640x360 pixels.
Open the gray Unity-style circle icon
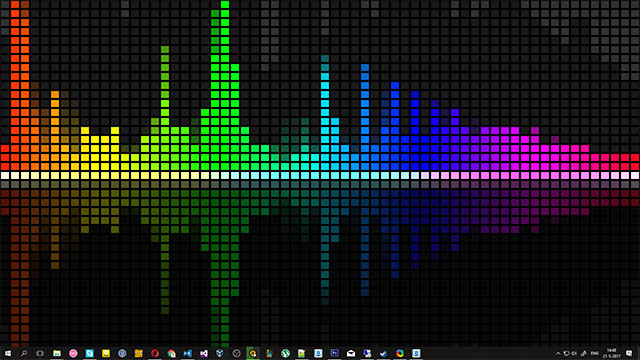[x=236, y=353]
